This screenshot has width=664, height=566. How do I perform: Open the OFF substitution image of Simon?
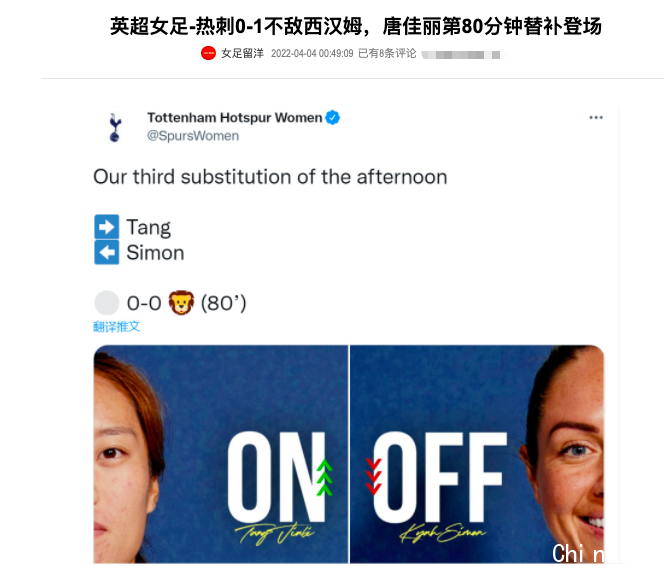pos(477,454)
